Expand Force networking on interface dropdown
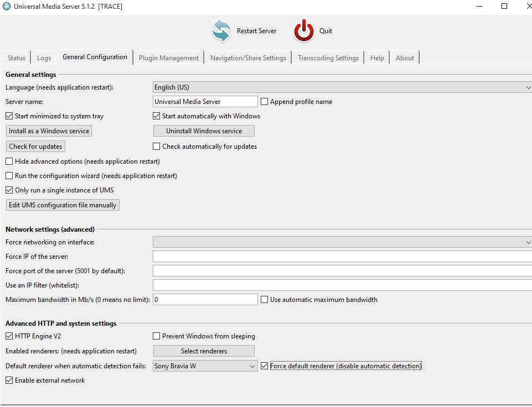This screenshot has height=407, width=532. tap(342, 242)
